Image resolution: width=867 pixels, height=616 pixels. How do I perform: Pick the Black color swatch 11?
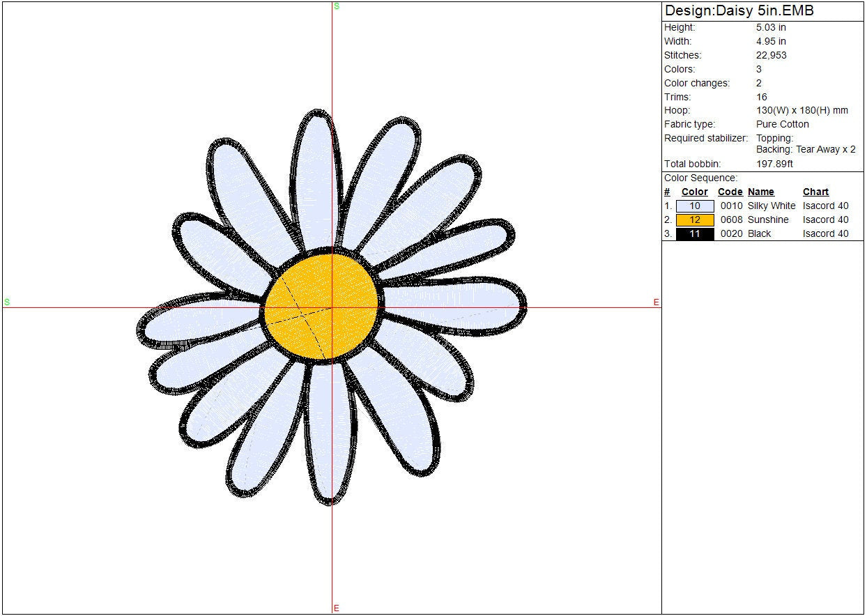click(695, 234)
